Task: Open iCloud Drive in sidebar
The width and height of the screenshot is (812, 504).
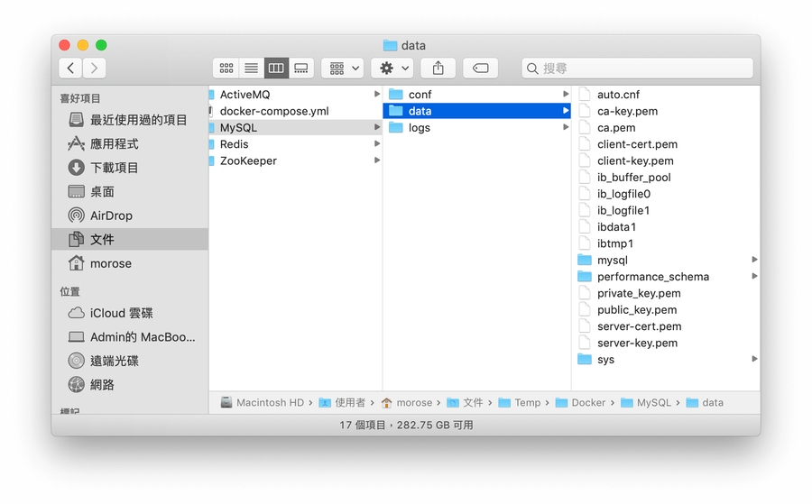Action: coord(121,313)
